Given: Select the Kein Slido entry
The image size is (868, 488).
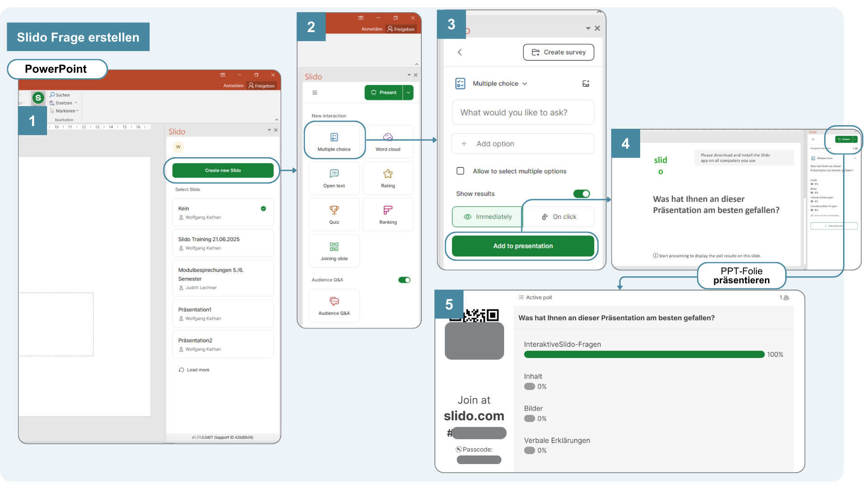Looking at the screenshot, I should coord(223,212).
